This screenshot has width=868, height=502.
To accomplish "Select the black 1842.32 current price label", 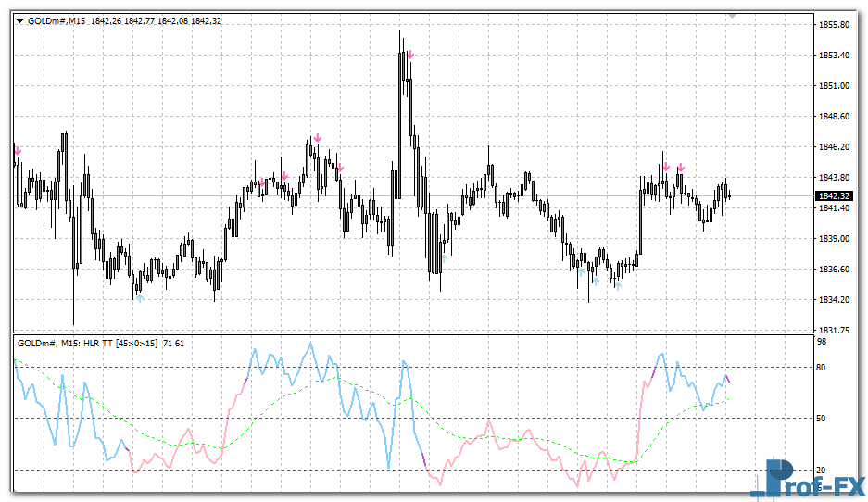I will point(831,196).
